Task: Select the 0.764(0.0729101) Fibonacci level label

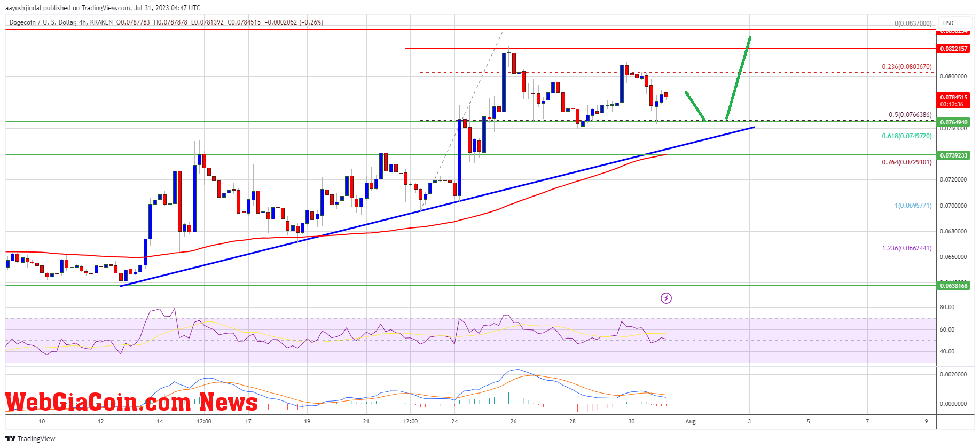Action: [x=907, y=162]
